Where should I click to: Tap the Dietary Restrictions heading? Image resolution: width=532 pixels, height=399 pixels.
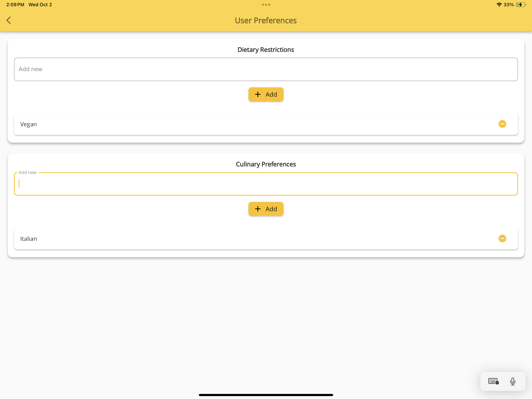(266, 49)
